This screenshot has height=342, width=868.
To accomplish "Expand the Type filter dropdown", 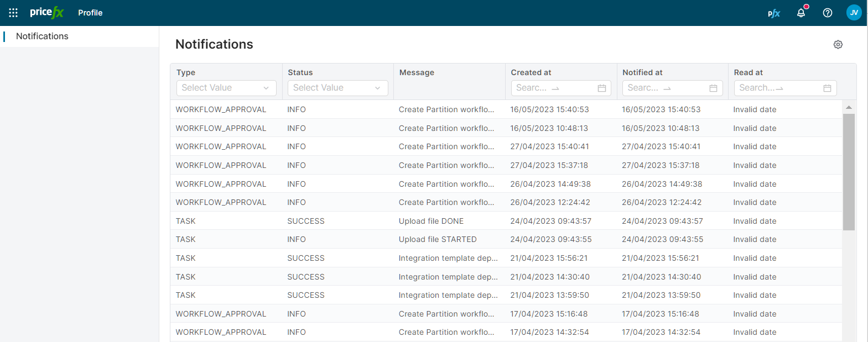I will click(x=226, y=88).
